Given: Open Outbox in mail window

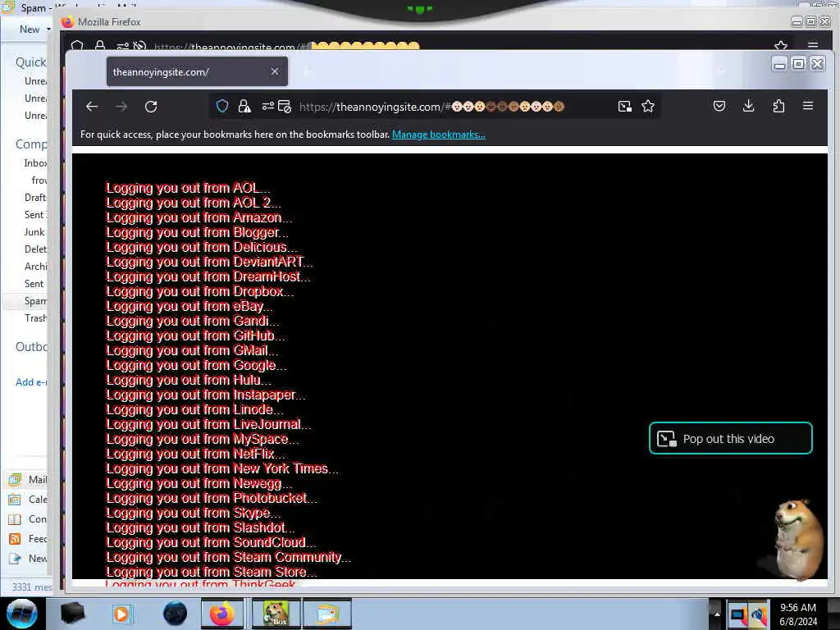Looking at the screenshot, I should coord(32,347).
